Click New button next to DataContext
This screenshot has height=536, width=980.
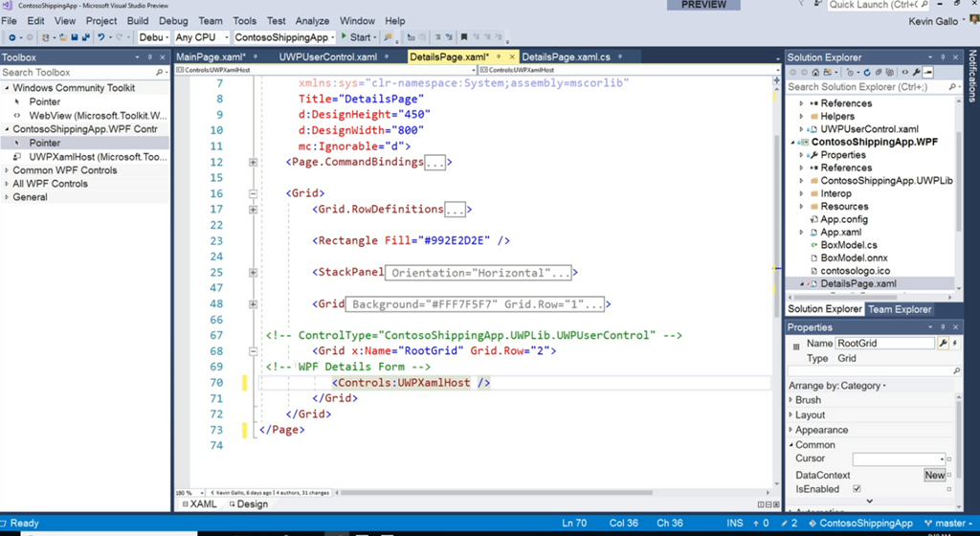pyautogui.click(x=934, y=475)
